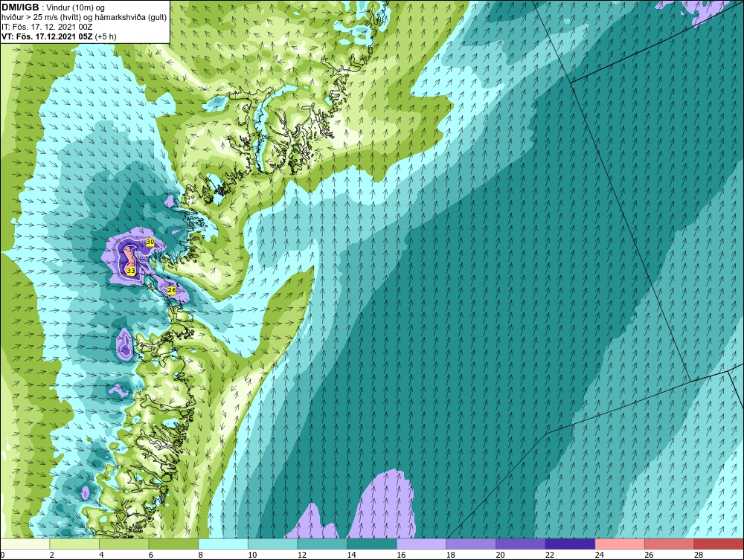
Task: Select the 16–18 m/s lavender legend swatch
Action: (421, 544)
